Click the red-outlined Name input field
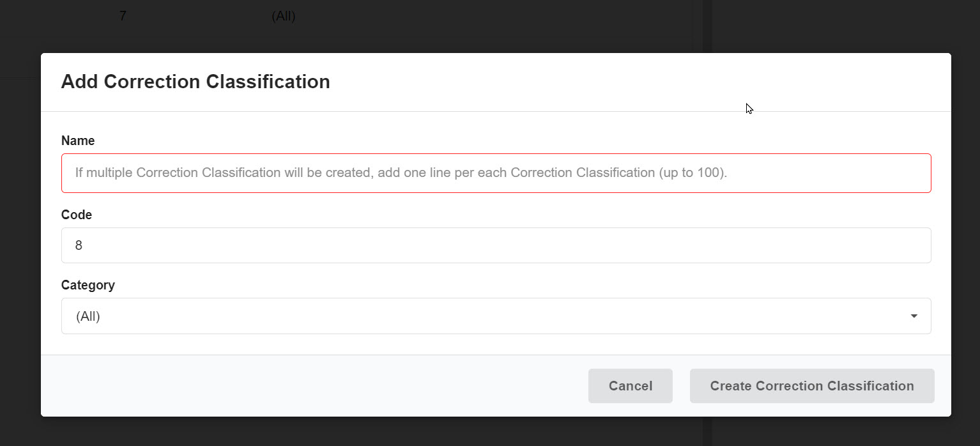This screenshot has height=446, width=980. point(496,173)
